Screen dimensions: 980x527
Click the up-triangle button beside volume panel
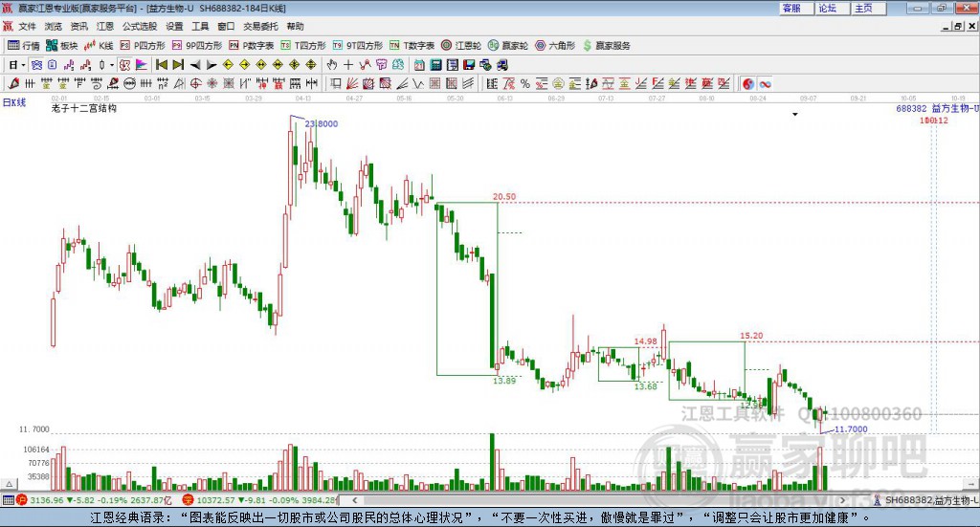tap(9, 484)
